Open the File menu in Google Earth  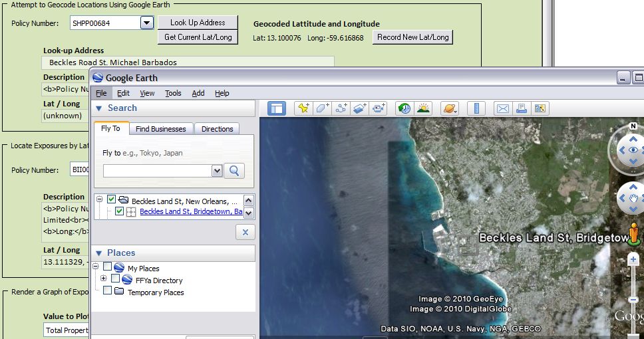tap(101, 93)
